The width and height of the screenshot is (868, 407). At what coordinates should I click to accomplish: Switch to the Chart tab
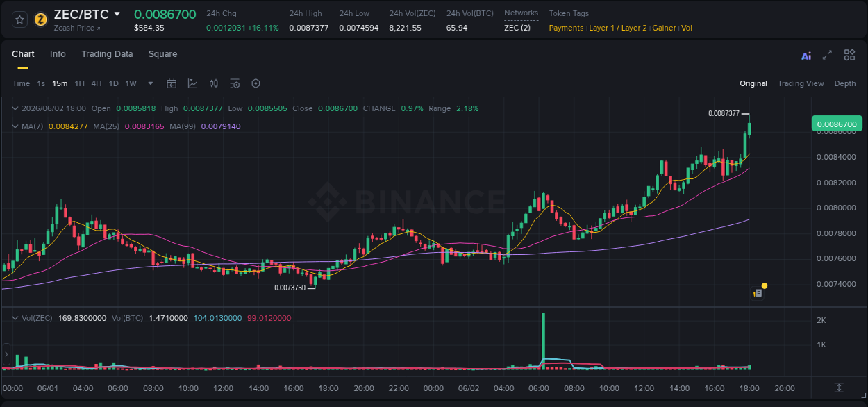(23, 54)
